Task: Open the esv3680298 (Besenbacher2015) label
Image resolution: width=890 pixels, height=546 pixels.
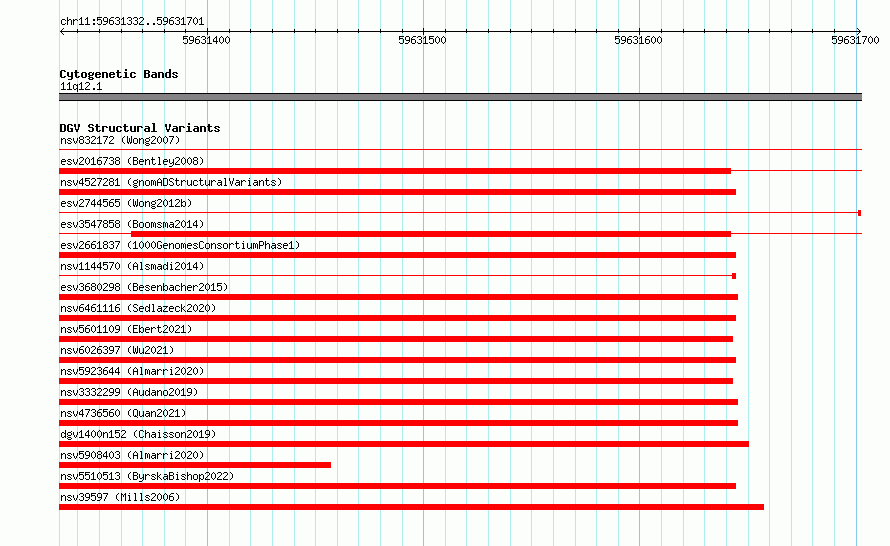Action: click(144, 287)
